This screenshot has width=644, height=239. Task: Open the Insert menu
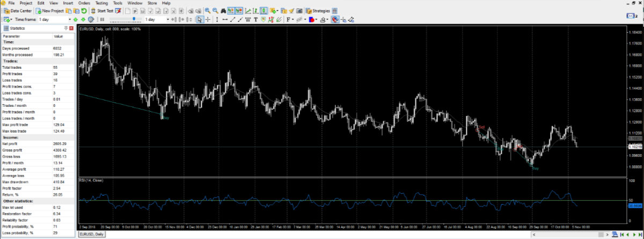tap(68, 3)
